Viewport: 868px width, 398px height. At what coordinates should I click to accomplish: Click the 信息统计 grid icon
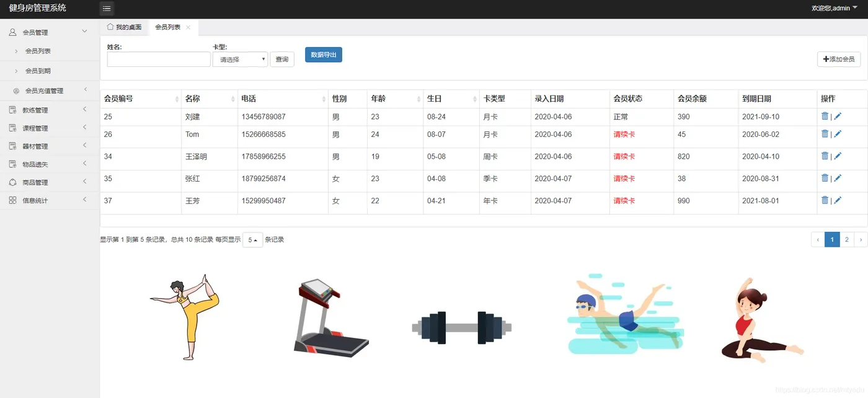click(x=12, y=200)
